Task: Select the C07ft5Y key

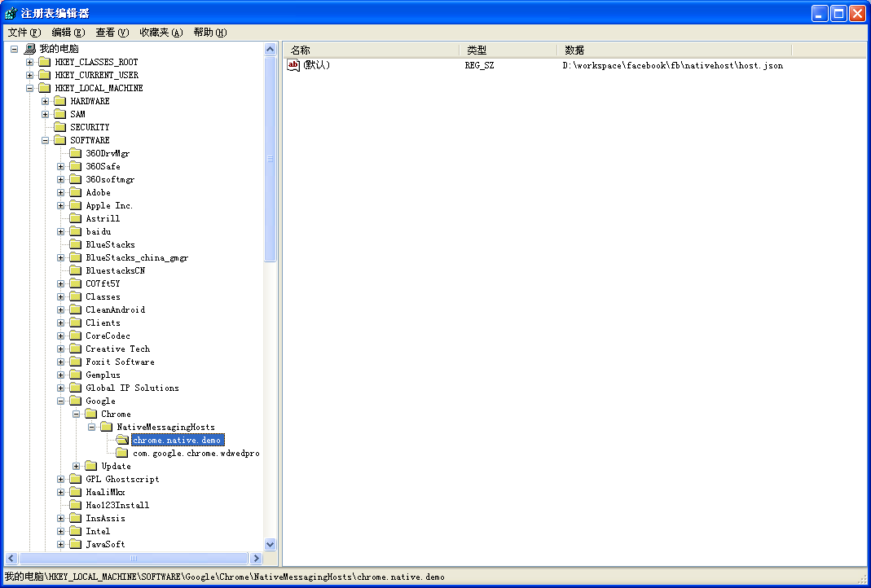Action: [103, 283]
